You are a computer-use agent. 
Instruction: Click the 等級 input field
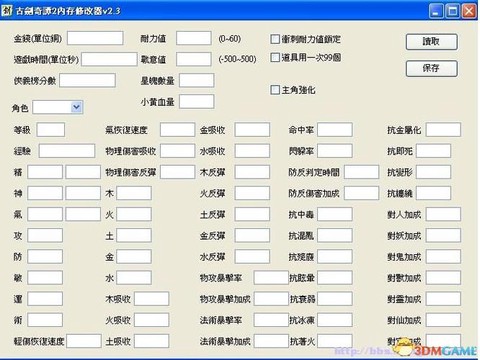pyautogui.click(x=51, y=130)
